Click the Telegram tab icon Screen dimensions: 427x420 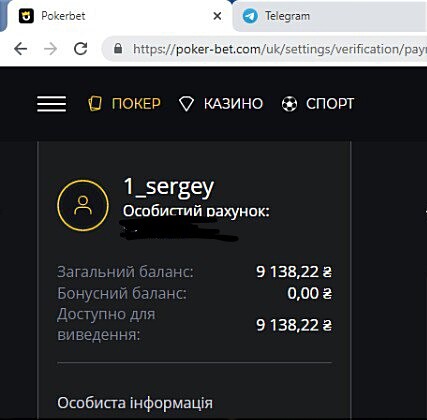pyautogui.click(x=250, y=16)
